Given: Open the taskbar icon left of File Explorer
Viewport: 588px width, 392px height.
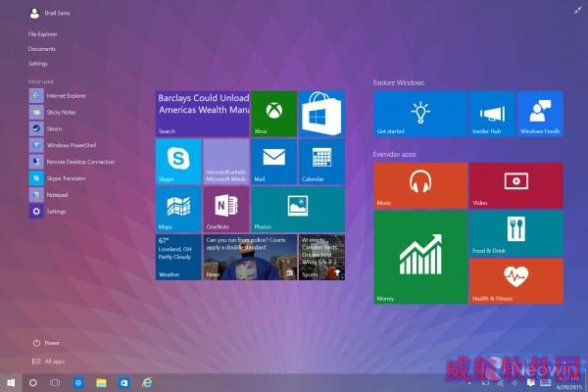Looking at the screenshot, I should [78, 382].
